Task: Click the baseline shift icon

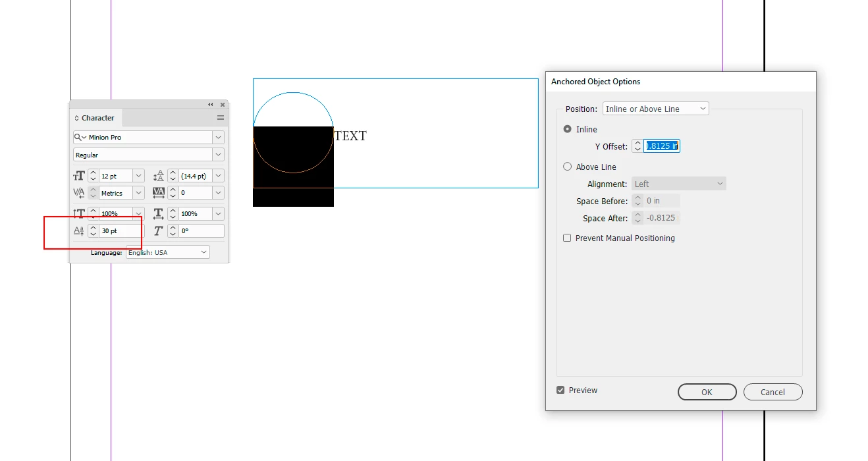Action: pyautogui.click(x=79, y=231)
